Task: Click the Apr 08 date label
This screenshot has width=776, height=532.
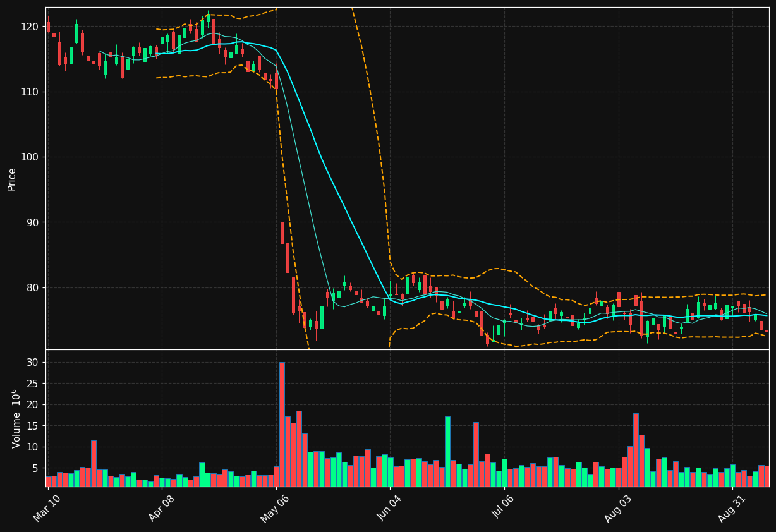Action: point(161,508)
